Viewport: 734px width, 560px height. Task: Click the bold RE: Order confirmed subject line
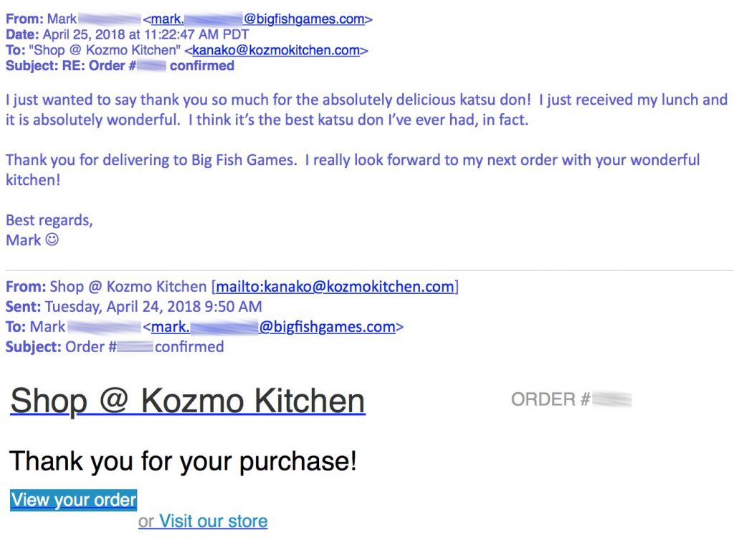pos(120,65)
